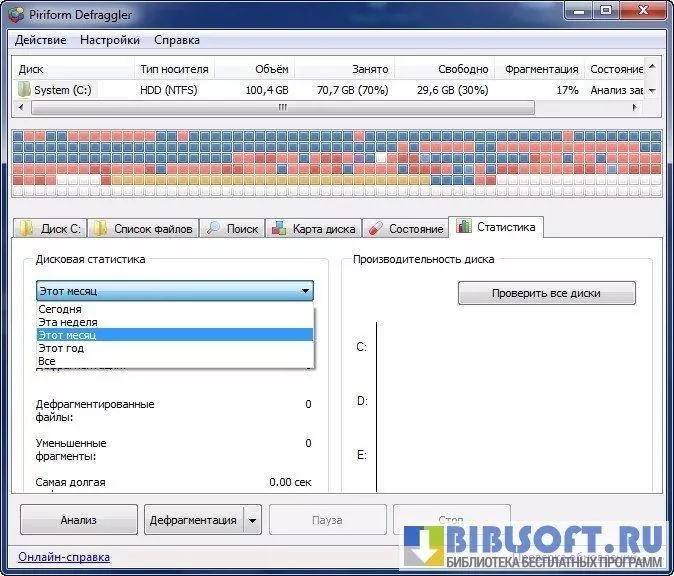Open the Настройки menu

(110, 40)
